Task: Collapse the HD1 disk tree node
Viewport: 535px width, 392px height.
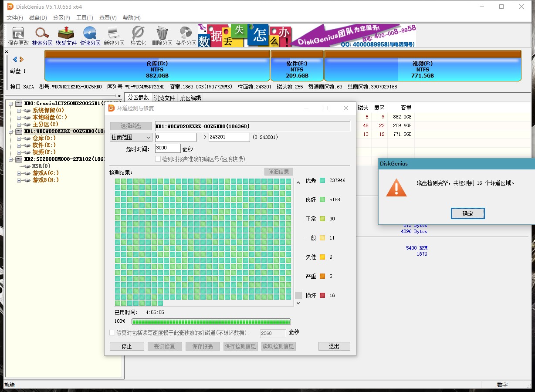Action: coord(11,132)
